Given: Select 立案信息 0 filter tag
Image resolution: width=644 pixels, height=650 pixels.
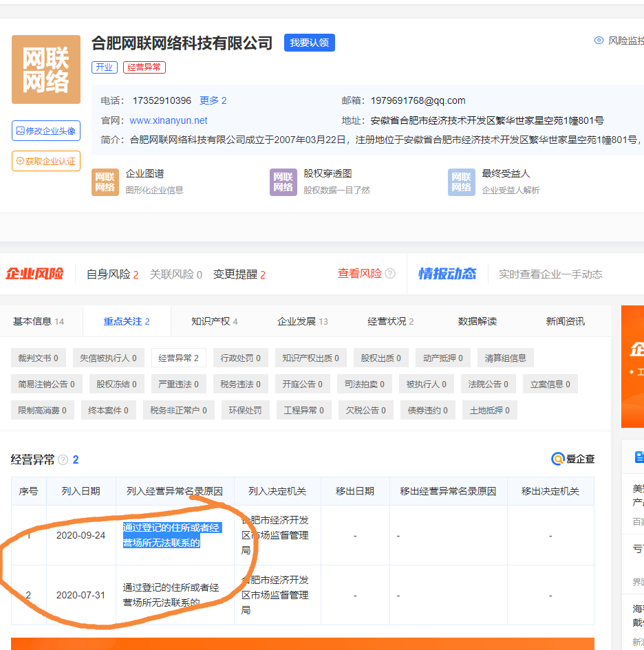Looking at the screenshot, I should (x=550, y=384).
